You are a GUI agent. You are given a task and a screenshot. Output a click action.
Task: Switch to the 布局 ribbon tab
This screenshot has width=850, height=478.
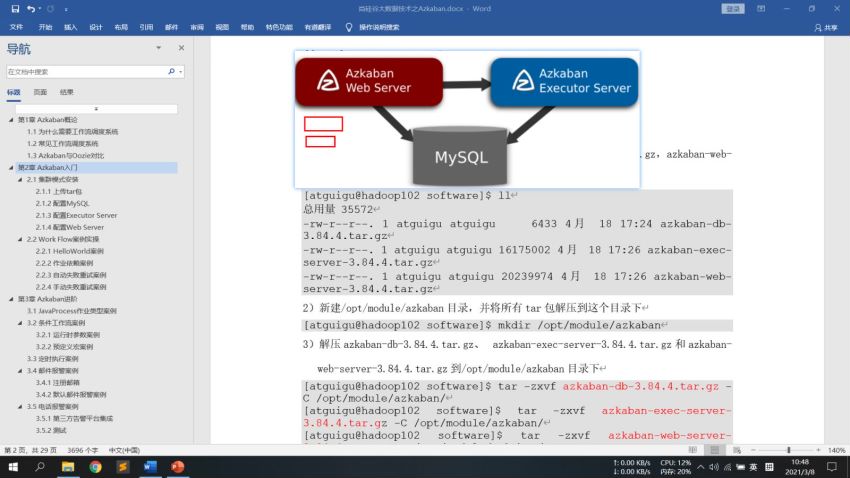(x=121, y=27)
